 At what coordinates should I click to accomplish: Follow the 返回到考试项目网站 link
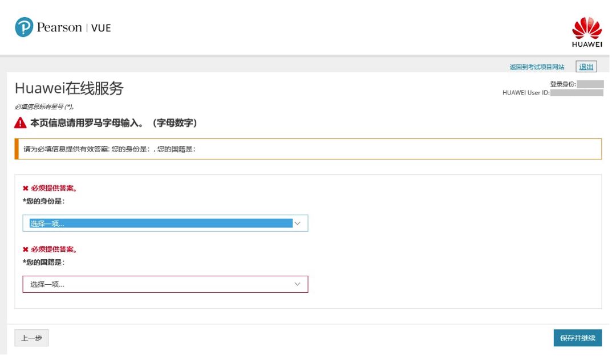coord(537,67)
